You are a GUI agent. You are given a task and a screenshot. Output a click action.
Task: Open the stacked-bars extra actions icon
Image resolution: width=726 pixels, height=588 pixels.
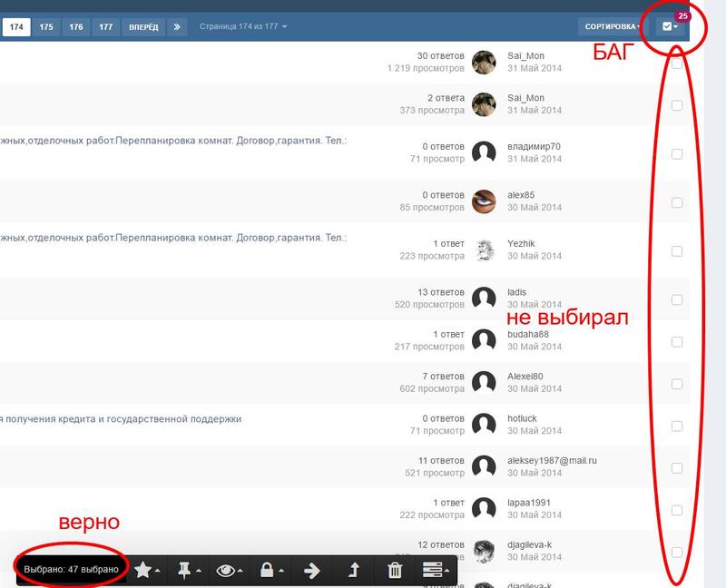(x=435, y=570)
